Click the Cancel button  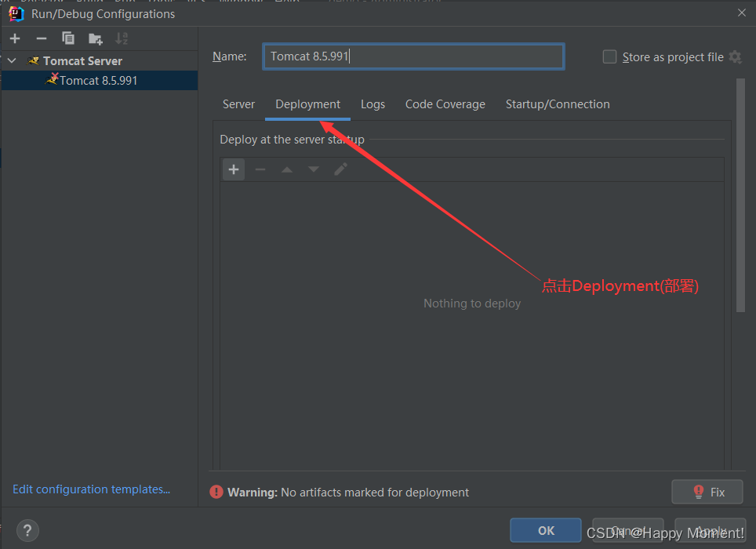pyautogui.click(x=627, y=530)
